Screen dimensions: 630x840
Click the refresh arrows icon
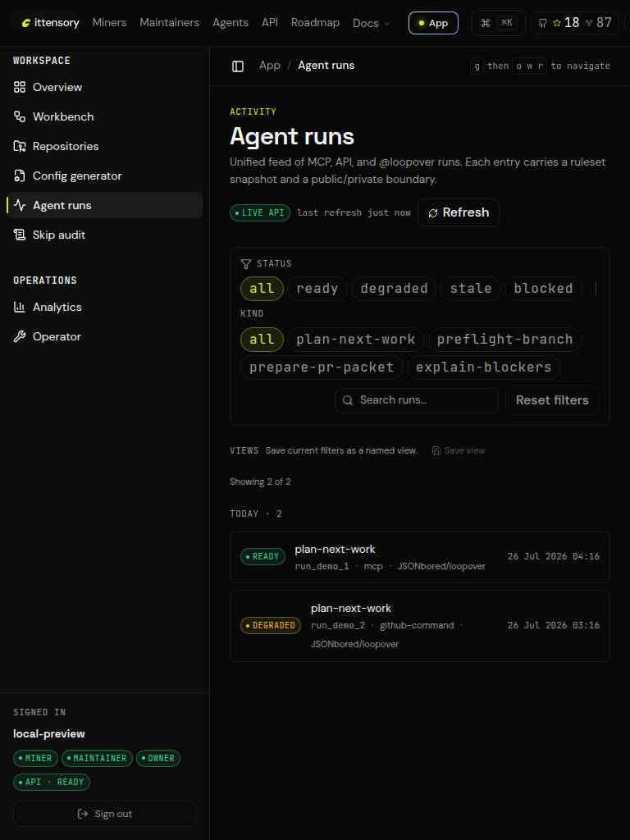(433, 213)
